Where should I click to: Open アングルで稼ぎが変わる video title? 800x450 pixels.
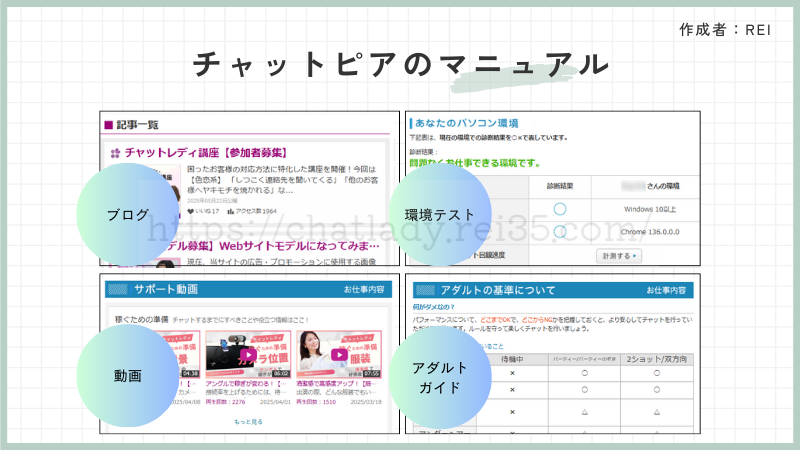[246, 384]
